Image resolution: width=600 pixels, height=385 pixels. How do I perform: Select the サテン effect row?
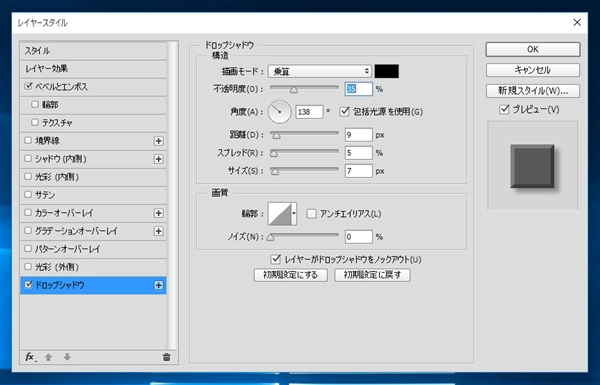[x=93, y=195]
